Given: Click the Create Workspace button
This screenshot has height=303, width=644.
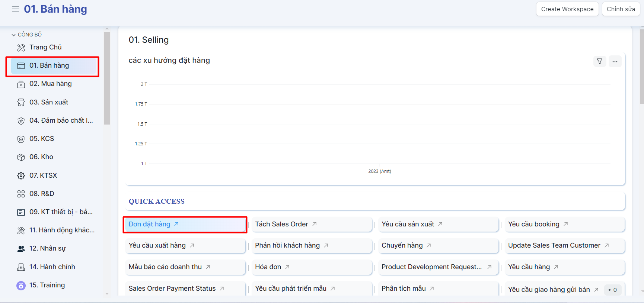Looking at the screenshot, I should (567, 9).
